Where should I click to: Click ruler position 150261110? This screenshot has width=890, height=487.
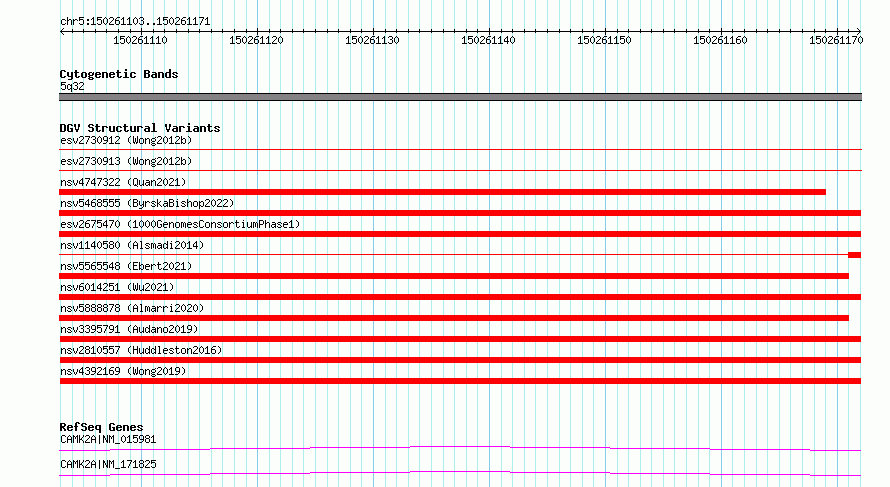140,40
